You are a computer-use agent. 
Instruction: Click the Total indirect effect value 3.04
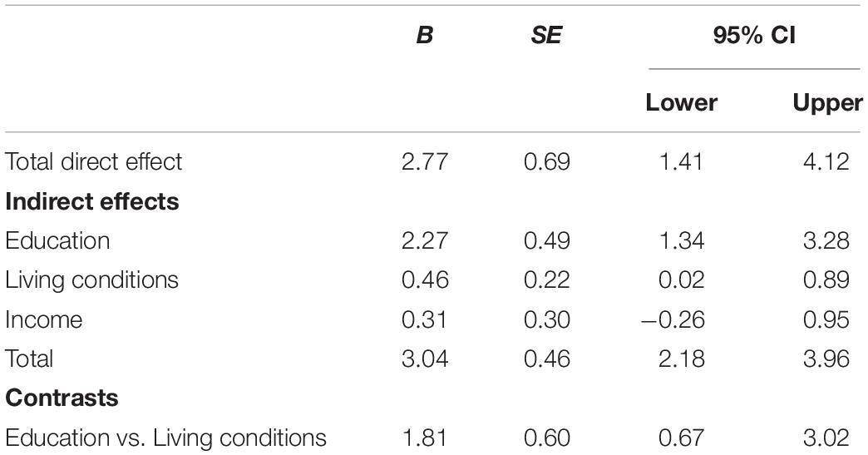[425, 359]
